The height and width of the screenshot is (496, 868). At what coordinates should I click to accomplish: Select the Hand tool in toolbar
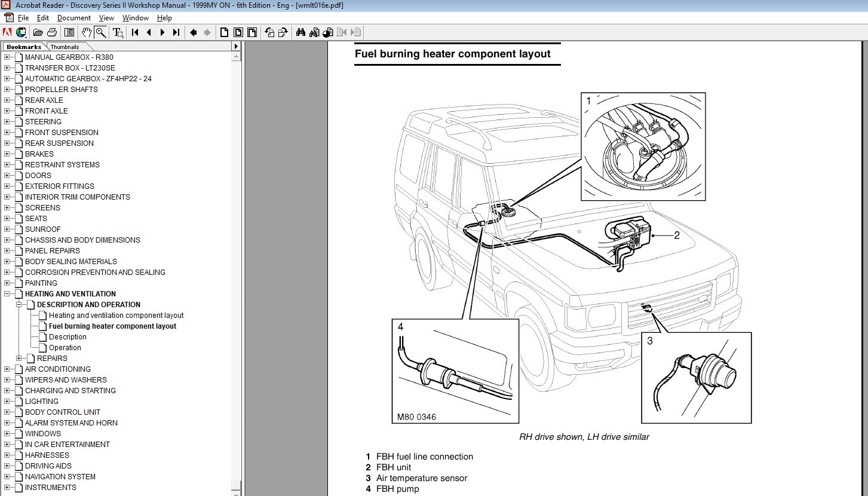87,32
